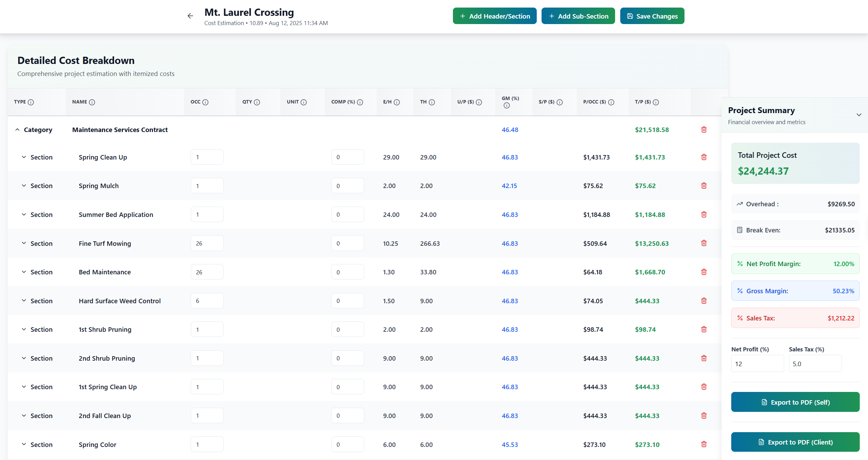Collapse the Project Summary panel
This screenshot has width=868, height=460.
pyautogui.click(x=859, y=115)
